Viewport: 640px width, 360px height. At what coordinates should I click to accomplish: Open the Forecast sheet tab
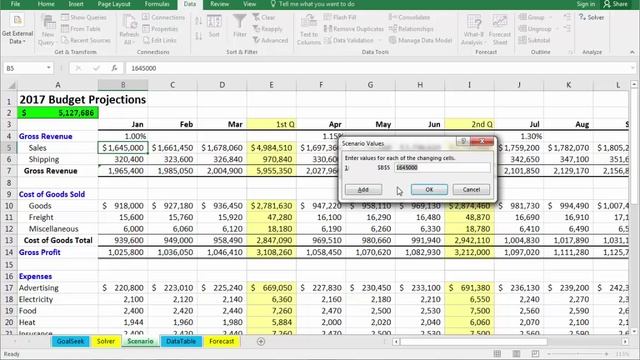coord(222,341)
